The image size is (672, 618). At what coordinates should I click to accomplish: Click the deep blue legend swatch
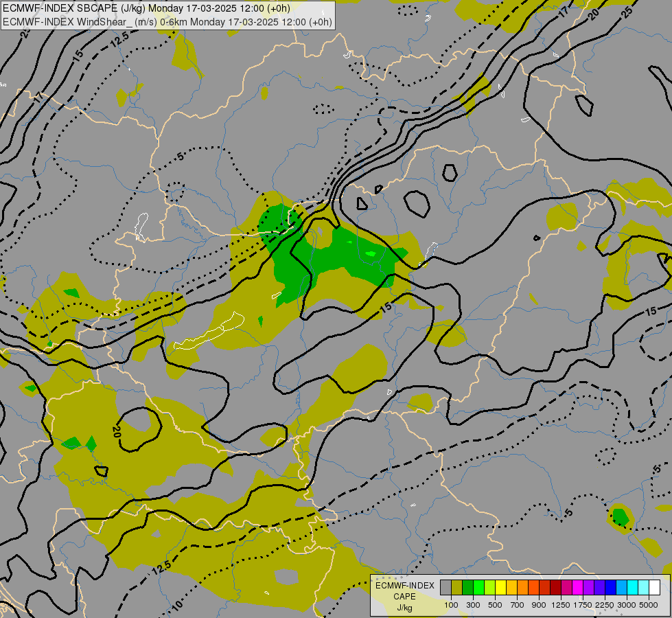click(611, 587)
